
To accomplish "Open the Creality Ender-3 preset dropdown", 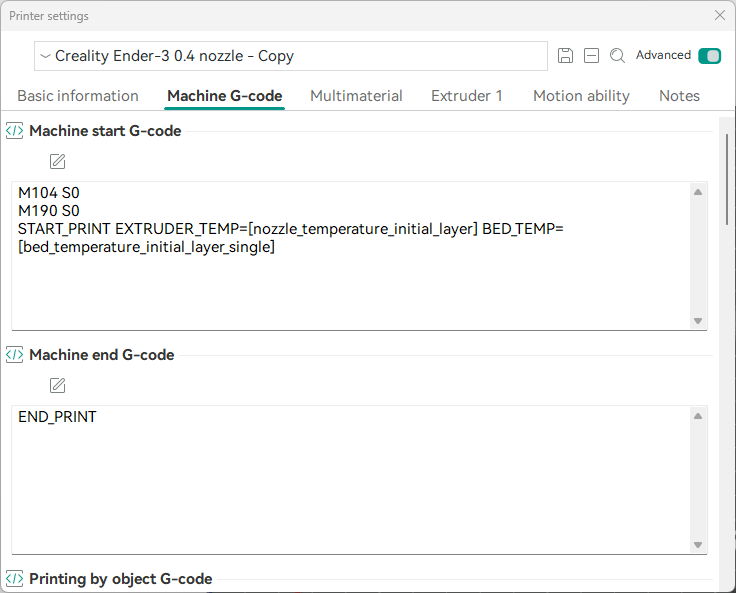I will click(x=290, y=56).
